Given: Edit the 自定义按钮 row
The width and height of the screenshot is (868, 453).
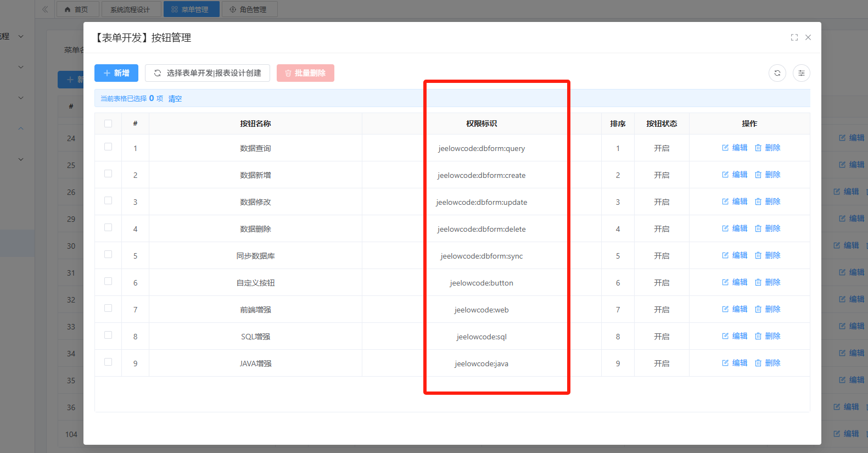Looking at the screenshot, I should [735, 282].
